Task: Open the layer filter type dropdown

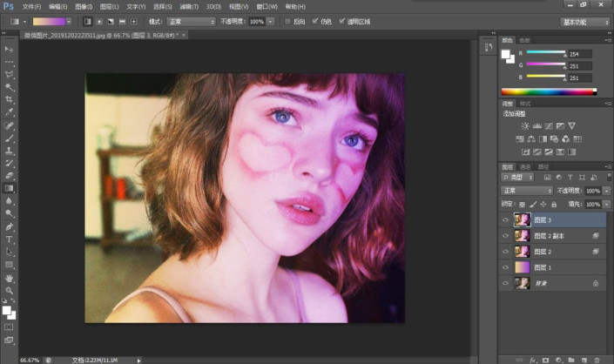Action: tap(517, 178)
